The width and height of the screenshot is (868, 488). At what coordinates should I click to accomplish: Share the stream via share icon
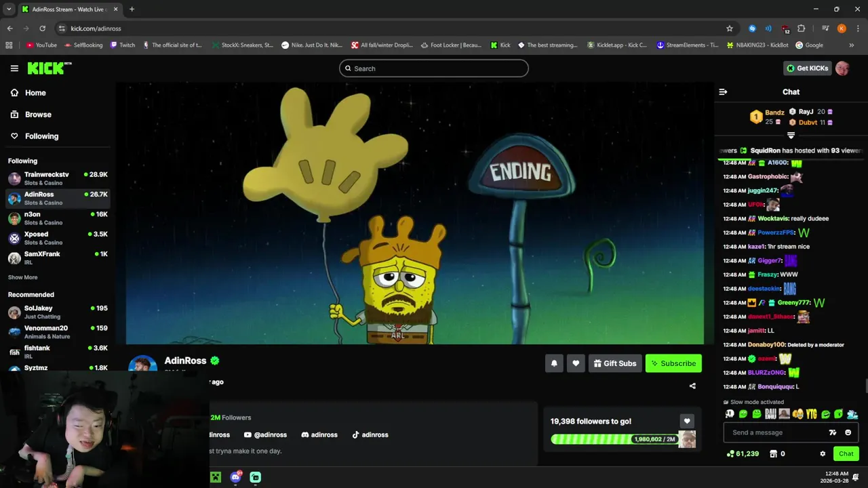click(692, 386)
